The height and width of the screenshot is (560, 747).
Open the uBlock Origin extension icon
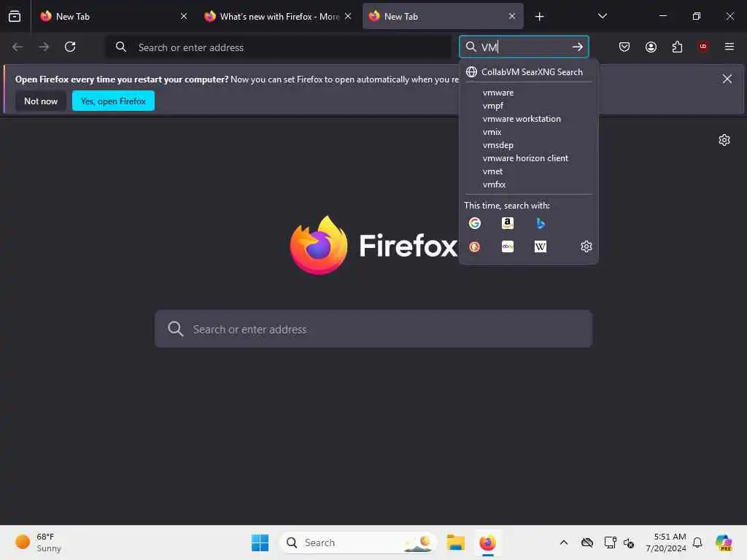coord(703,47)
